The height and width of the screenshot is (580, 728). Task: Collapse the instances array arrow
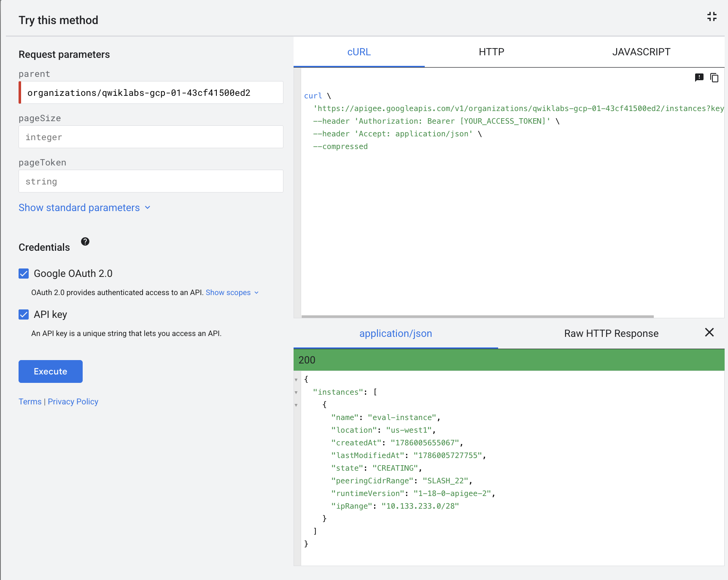click(296, 392)
